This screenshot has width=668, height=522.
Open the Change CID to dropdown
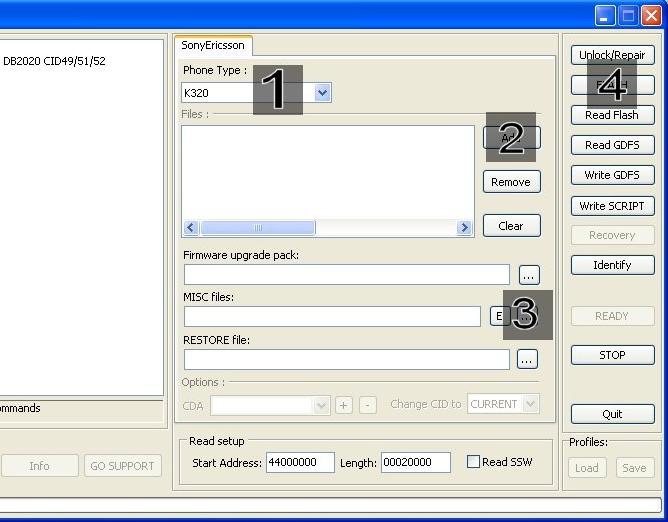[531, 404]
